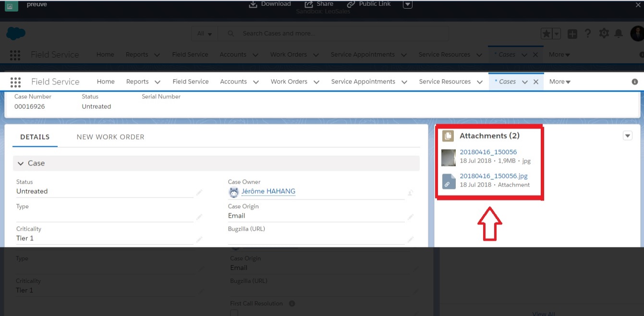Expand the favorites list dropdown arrow
This screenshot has width=644, height=316.
557,34
